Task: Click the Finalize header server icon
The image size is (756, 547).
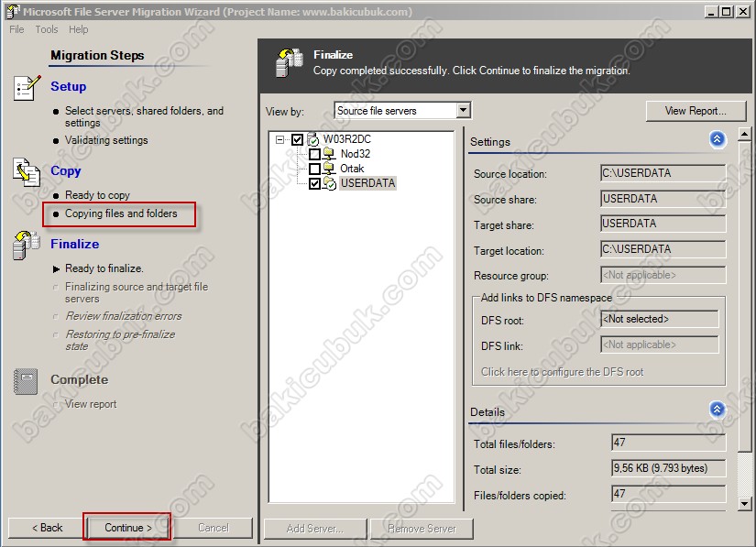Action: (x=290, y=62)
